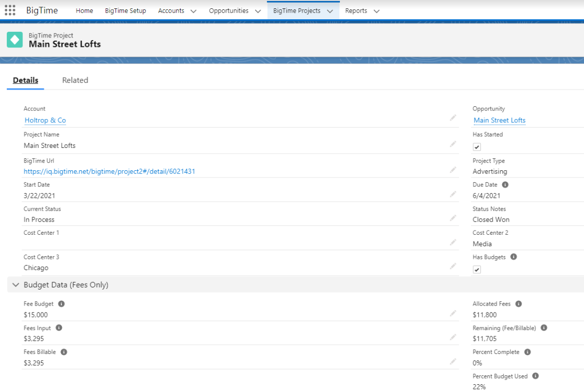Click the Fees Input value $3,295
Screen dimensions: 584x392
pyautogui.click(x=33, y=339)
